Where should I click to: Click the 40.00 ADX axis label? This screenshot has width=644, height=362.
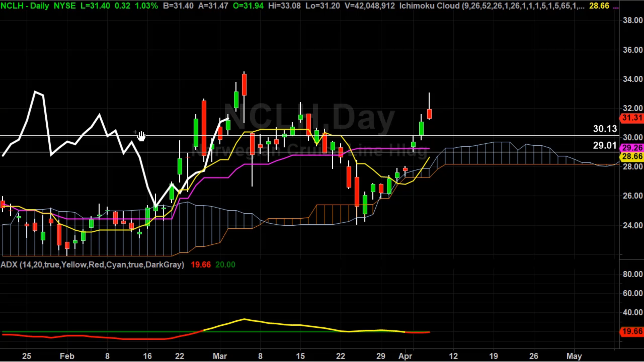click(x=633, y=312)
